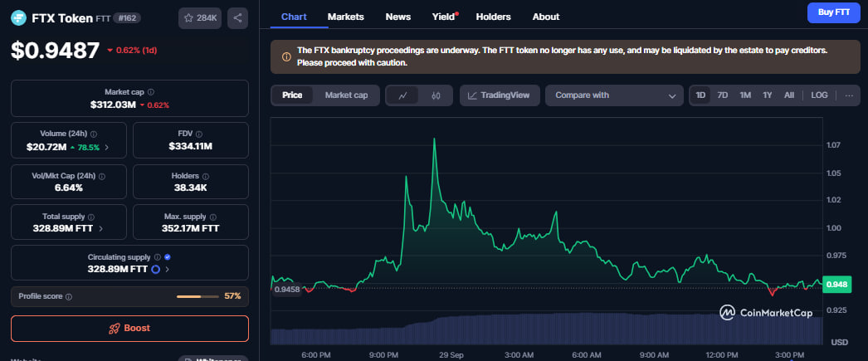Select the 7D time range
This screenshot has height=361, width=868.
[723, 95]
